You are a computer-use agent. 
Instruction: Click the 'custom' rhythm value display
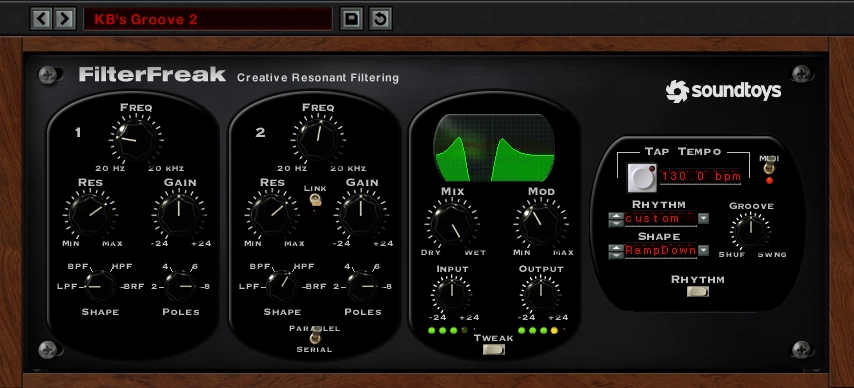(661, 219)
